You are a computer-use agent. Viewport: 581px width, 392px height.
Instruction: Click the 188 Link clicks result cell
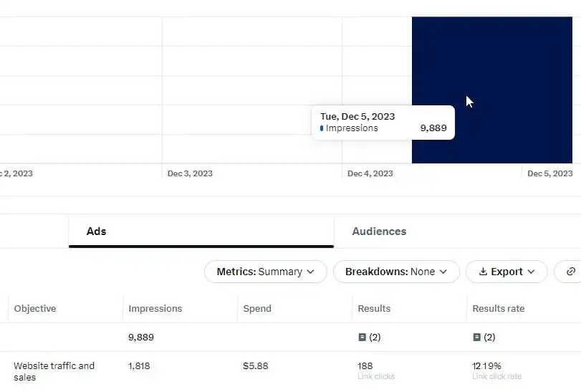376,371
